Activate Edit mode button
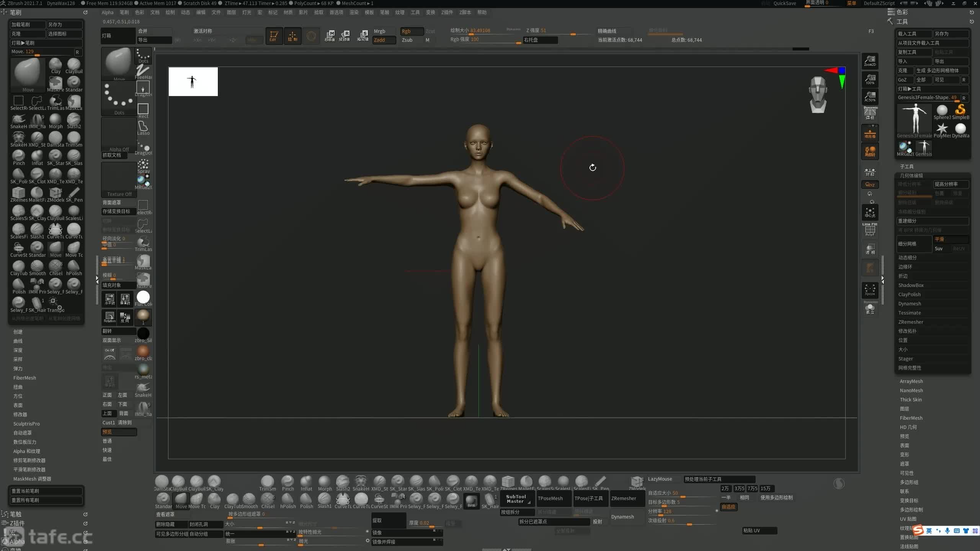The height and width of the screenshot is (551, 980). click(x=274, y=36)
